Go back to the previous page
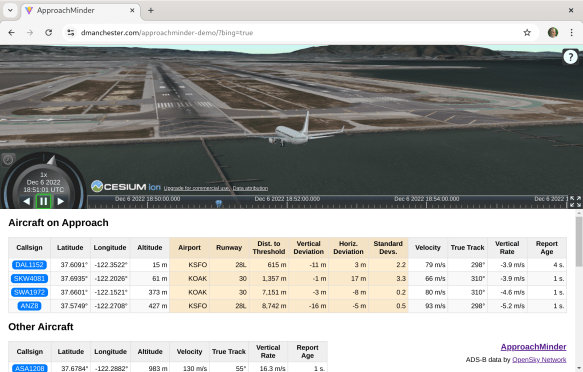 pyautogui.click(x=12, y=33)
